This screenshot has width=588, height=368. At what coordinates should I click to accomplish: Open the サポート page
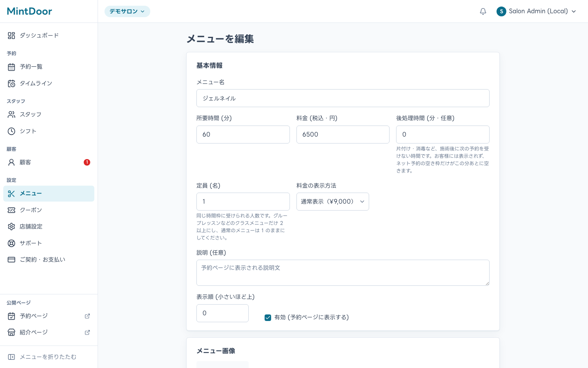coord(49,243)
